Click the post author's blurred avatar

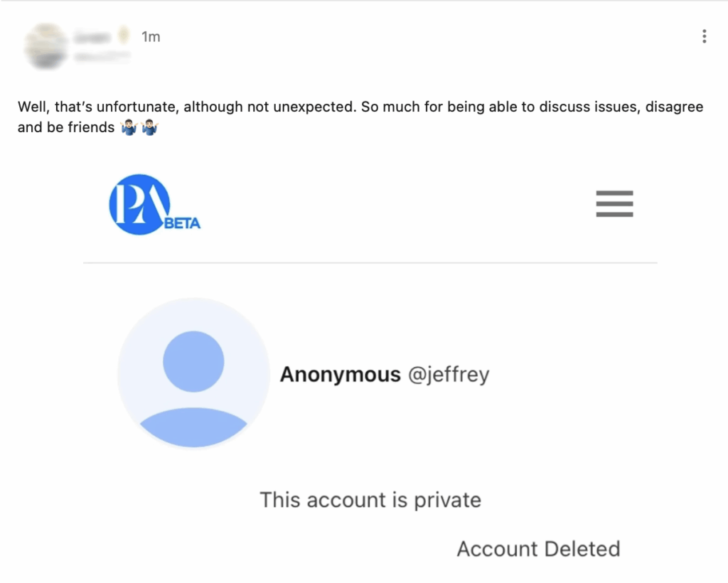[46, 46]
